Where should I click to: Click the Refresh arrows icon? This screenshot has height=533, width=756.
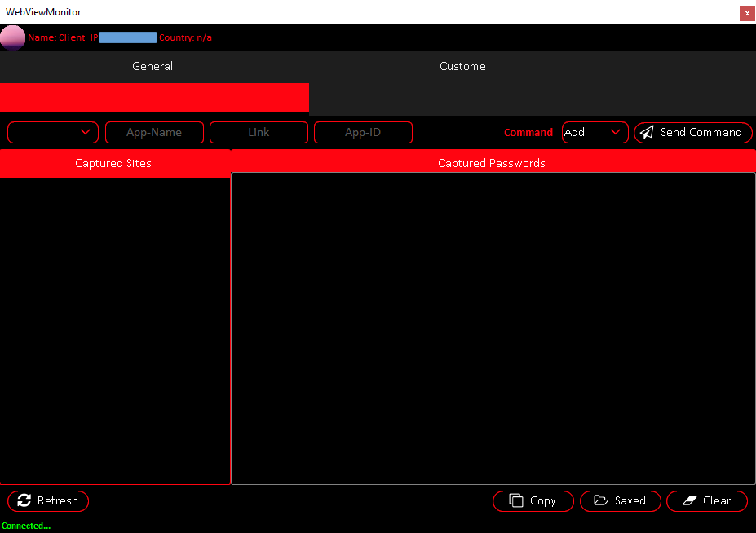click(x=24, y=500)
